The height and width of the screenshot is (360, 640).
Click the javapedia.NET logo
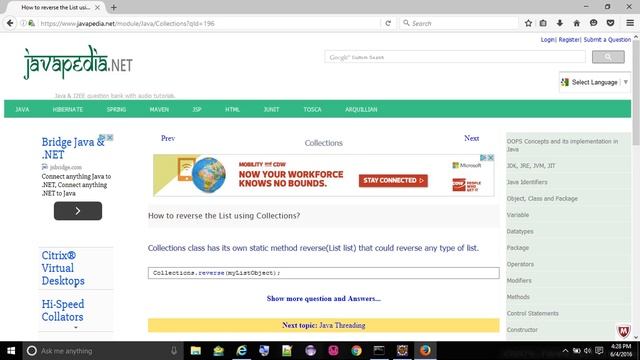[78, 63]
